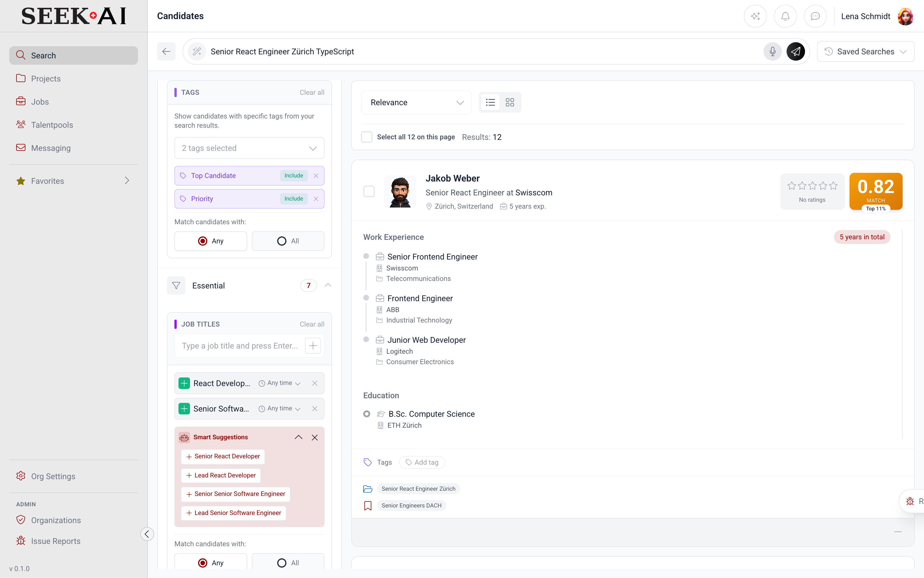The width and height of the screenshot is (924, 578).
Task: Collapse Smart Suggestions with chevron
Action: [x=298, y=437]
